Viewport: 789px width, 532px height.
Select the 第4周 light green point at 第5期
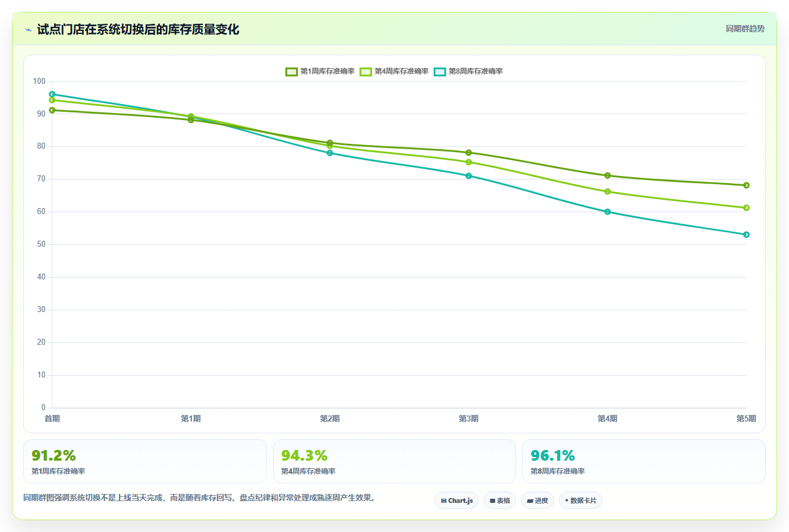point(746,207)
